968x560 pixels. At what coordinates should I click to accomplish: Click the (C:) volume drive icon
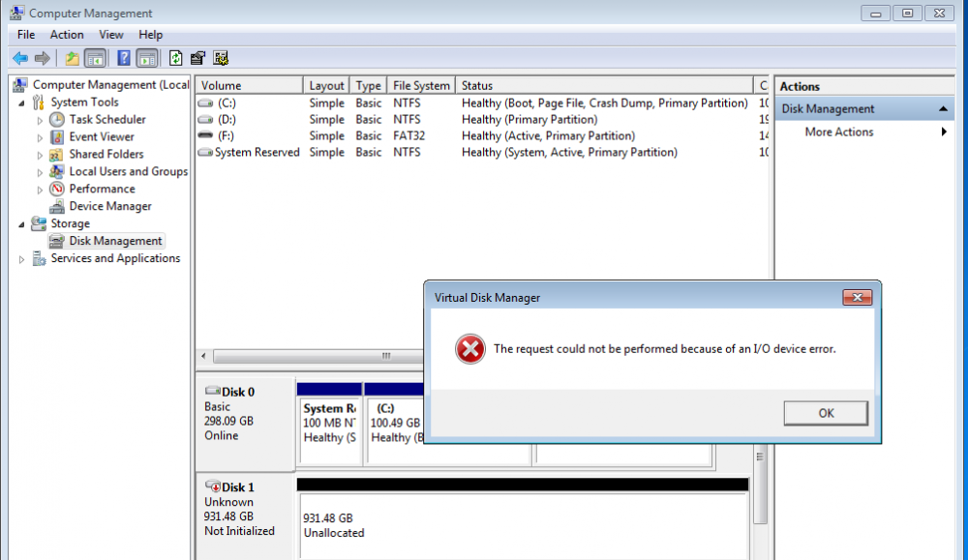(205, 103)
